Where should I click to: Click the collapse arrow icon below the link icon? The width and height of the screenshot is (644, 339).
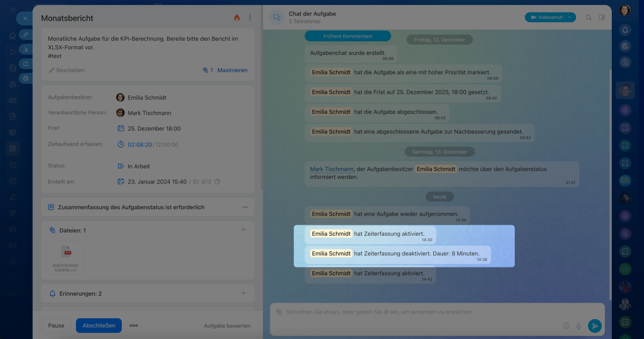tap(26, 49)
